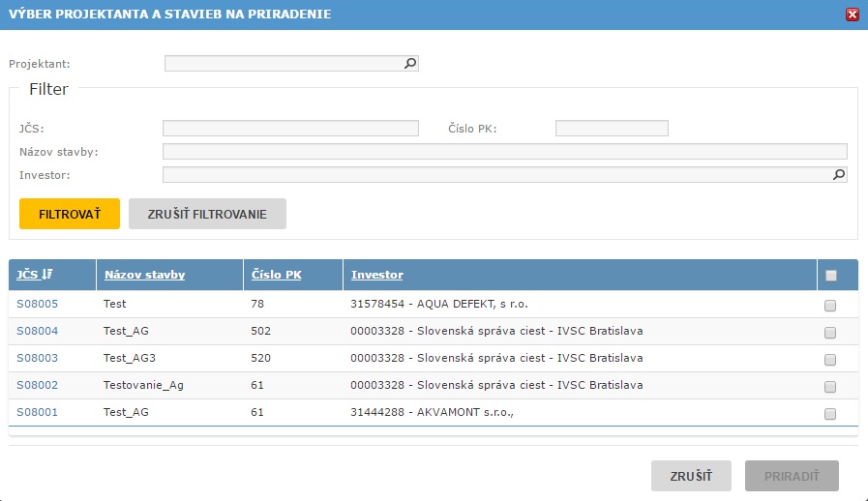Open the Projektant lookup field
The width and height of the screenshot is (868, 501).
[x=284, y=64]
